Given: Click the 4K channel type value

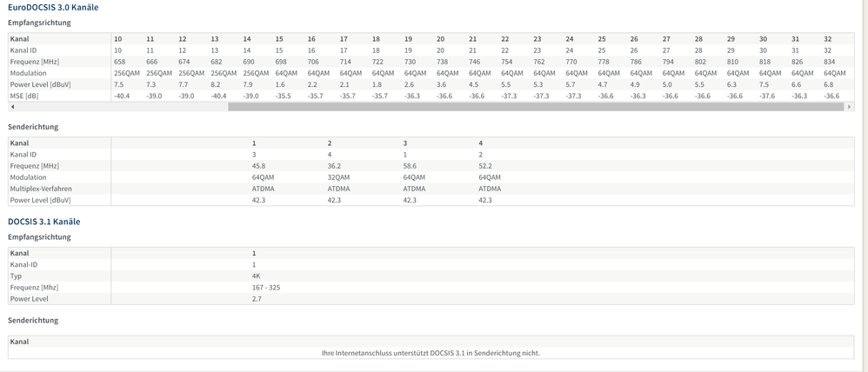Looking at the screenshot, I should click(257, 276).
